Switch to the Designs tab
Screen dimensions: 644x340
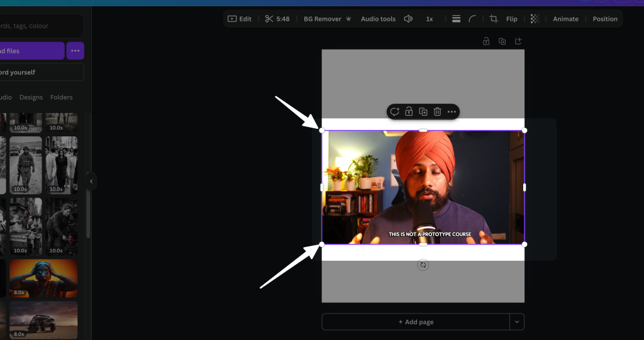click(31, 97)
